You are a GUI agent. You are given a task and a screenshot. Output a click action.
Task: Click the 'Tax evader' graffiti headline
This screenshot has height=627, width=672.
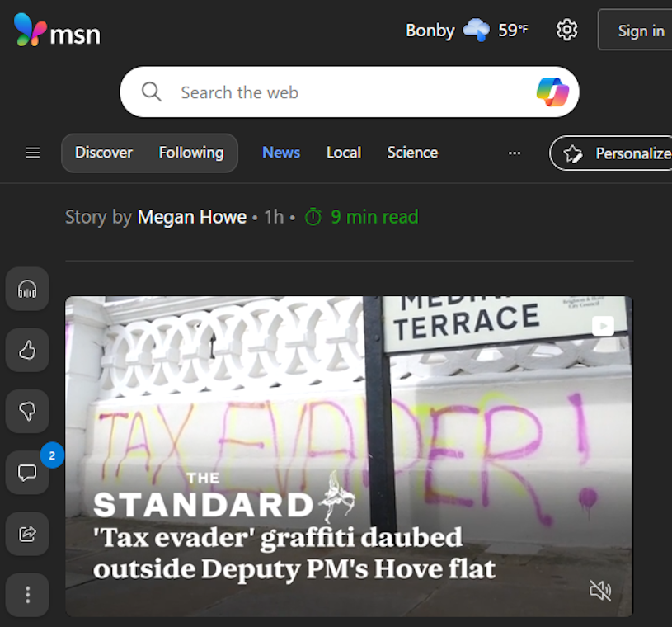point(294,554)
